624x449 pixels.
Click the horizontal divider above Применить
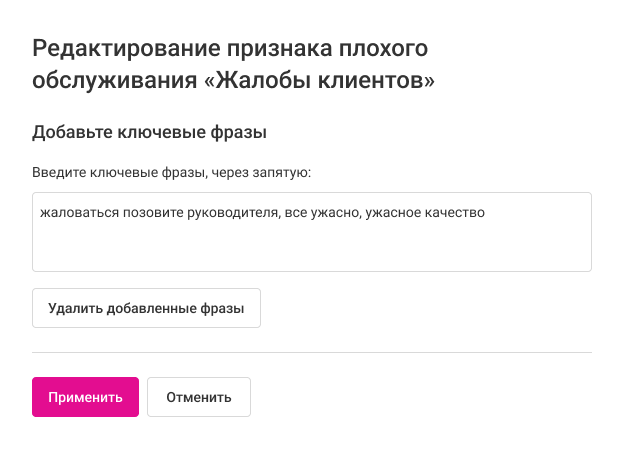[311, 352]
